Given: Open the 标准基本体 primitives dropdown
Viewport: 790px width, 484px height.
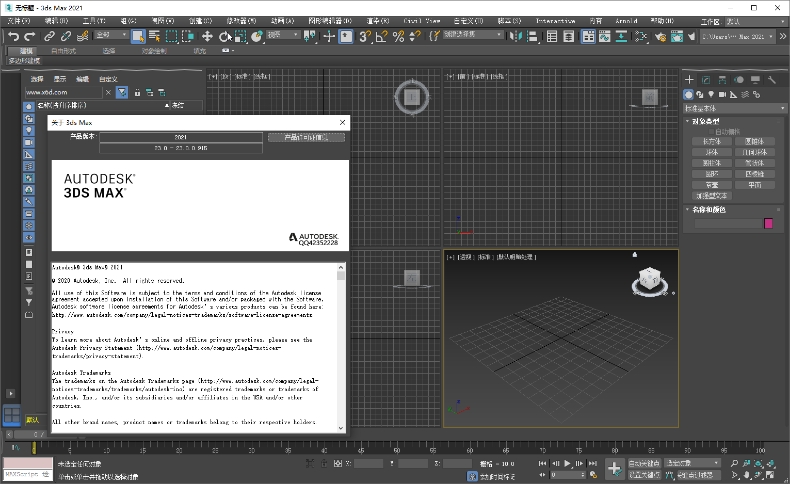Looking at the screenshot, I should click(734, 107).
